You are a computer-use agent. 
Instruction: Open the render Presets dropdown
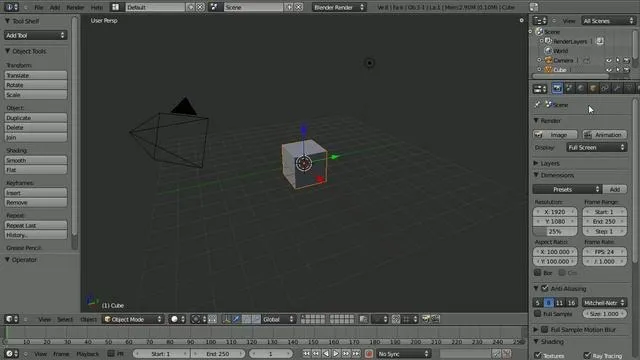tap(567, 189)
